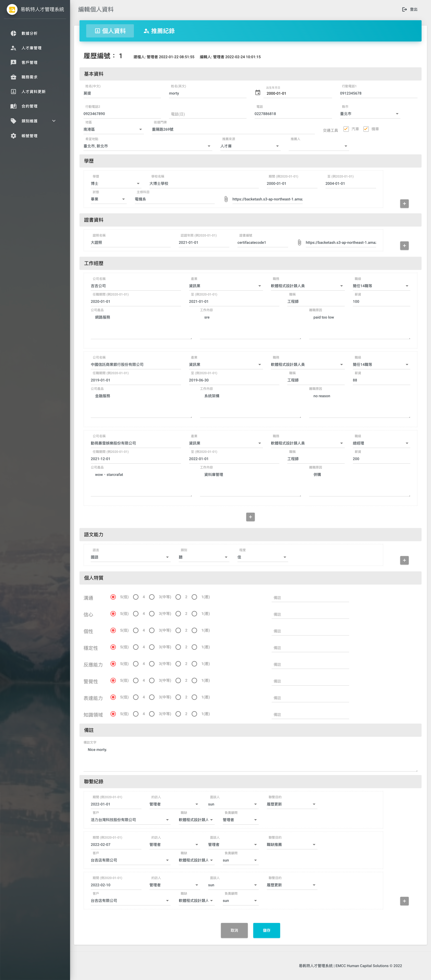This screenshot has width=431, height=980.
Task: Select 3(中等) for 信心
Action: (152, 614)
